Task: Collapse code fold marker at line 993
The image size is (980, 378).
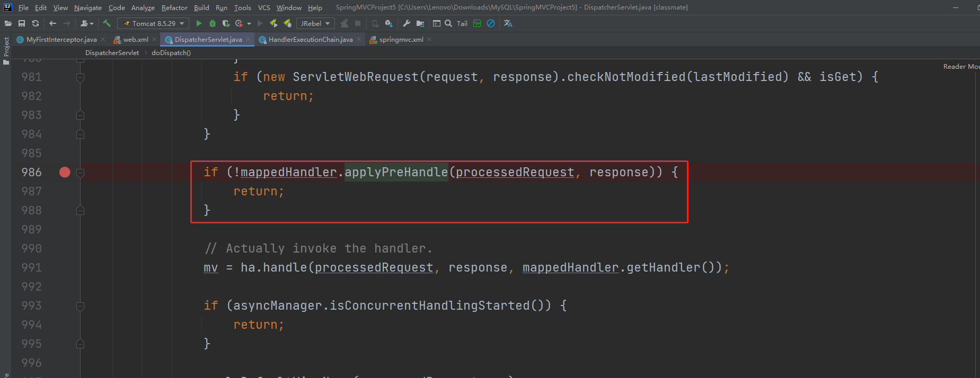Action: tap(80, 306)
